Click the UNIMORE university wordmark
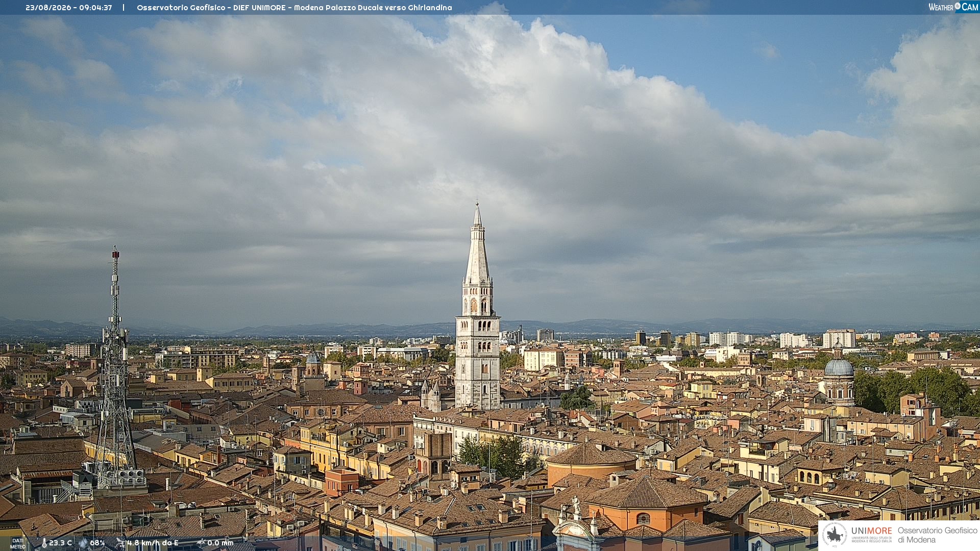This screenshot has width=980, height=551. 872,531
